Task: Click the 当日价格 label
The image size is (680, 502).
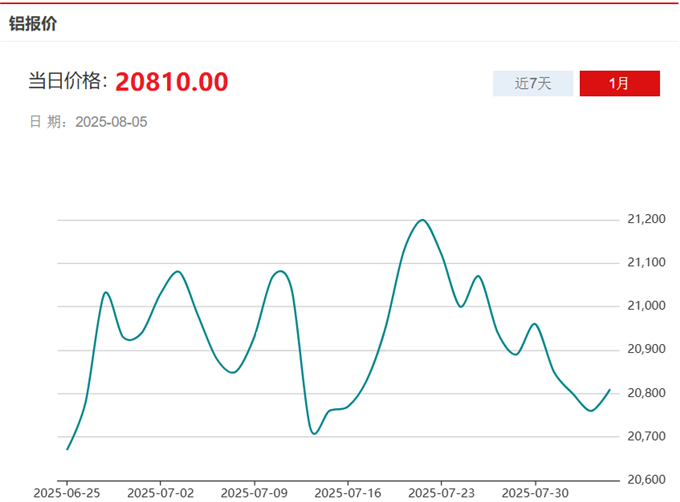Action: [67, 82]
